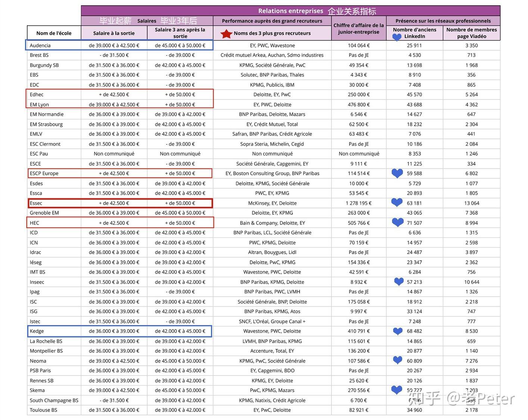Click the "ESC Clermont" school name
Image resolution: width=528 pixels, height=420 pixels.
45,144
